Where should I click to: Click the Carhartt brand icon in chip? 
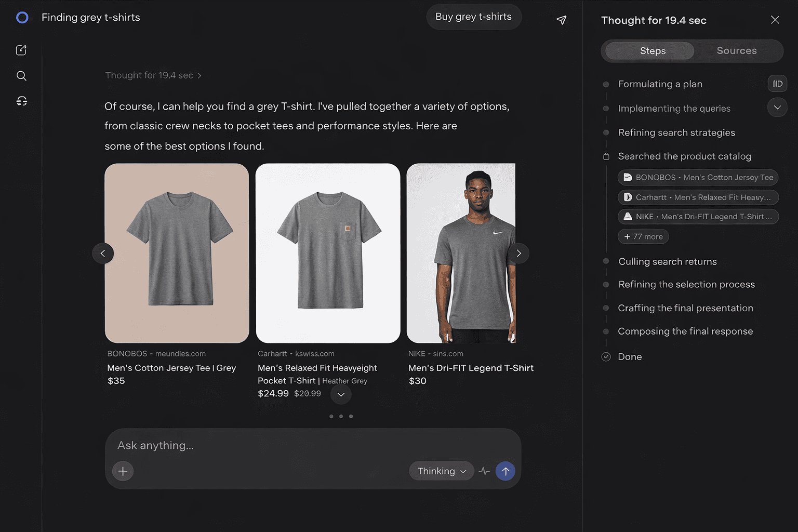pos(628,197)
